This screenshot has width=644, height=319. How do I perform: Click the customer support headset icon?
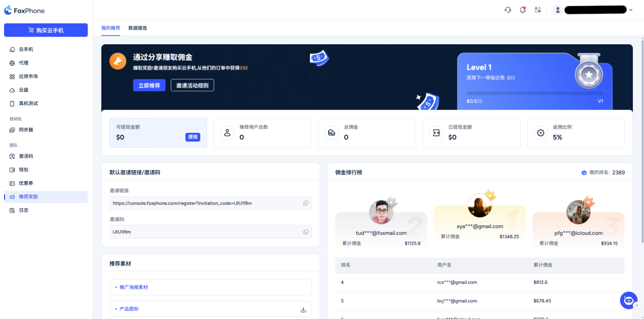click(x=507, y=10)
